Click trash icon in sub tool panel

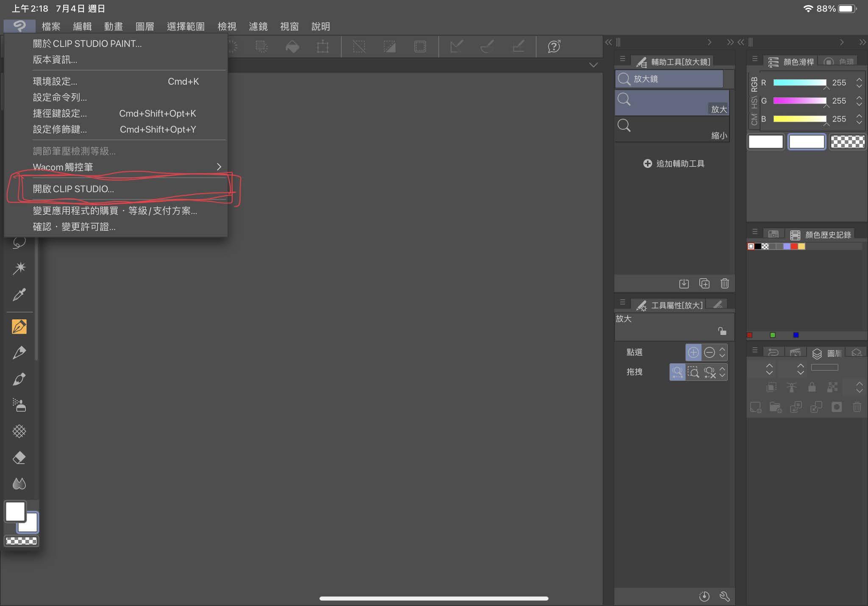724,283
